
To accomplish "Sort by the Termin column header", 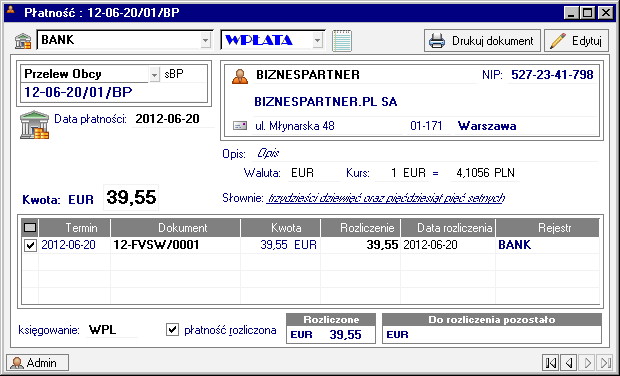I will pyautogui.click(x=75, y=228).
